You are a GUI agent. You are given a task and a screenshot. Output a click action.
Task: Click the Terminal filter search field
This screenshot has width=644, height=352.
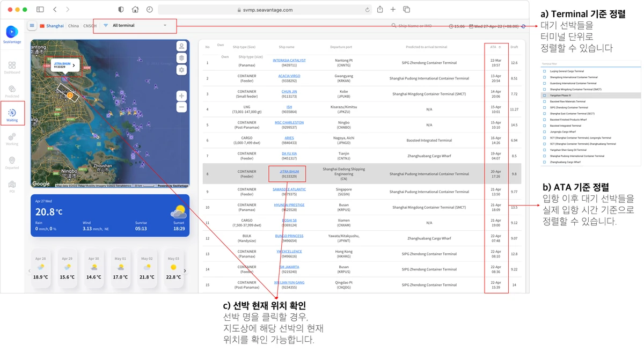[x=590, y=64]
